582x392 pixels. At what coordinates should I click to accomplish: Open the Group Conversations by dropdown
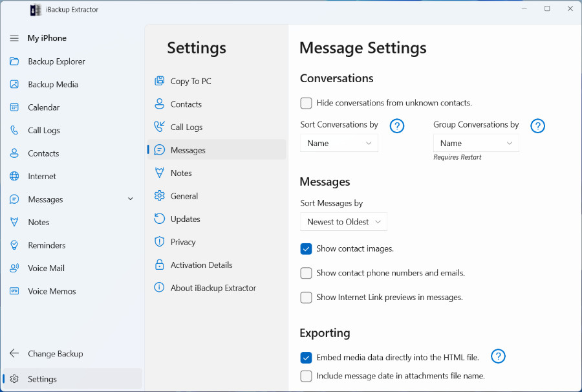pyautogui.click(x=476, y=144)
